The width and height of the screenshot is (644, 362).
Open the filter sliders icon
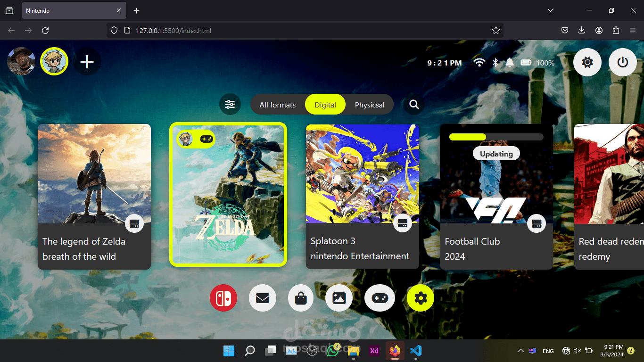[230, 105]
